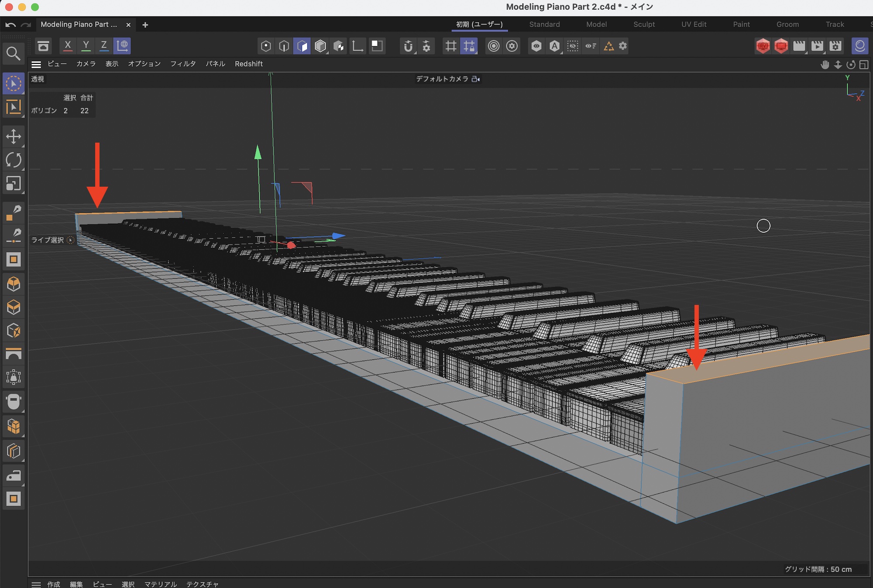Switch to UV Edit layout tab
Screen dimensions: 873x588
(694, 24)
